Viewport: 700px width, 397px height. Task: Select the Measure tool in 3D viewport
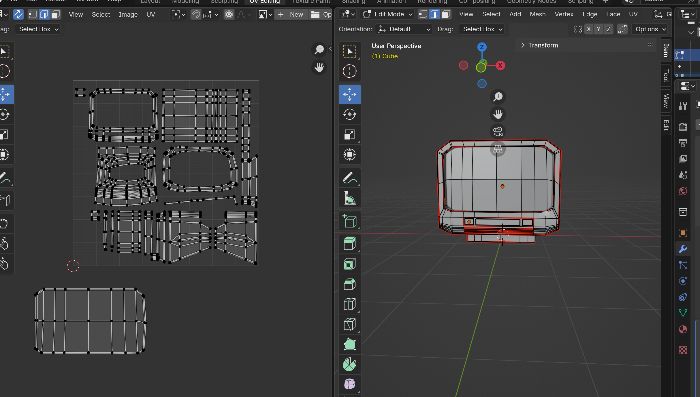[x=350, y=198]
